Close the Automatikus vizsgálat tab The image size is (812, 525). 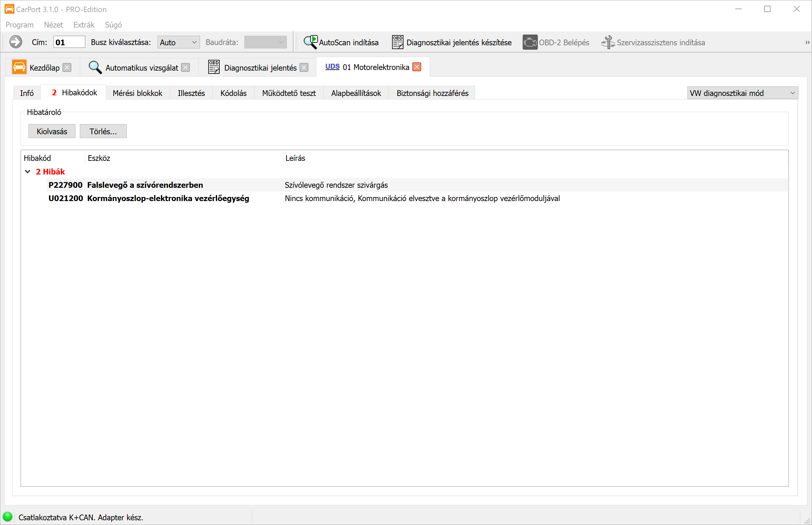(x=185, y=67)
